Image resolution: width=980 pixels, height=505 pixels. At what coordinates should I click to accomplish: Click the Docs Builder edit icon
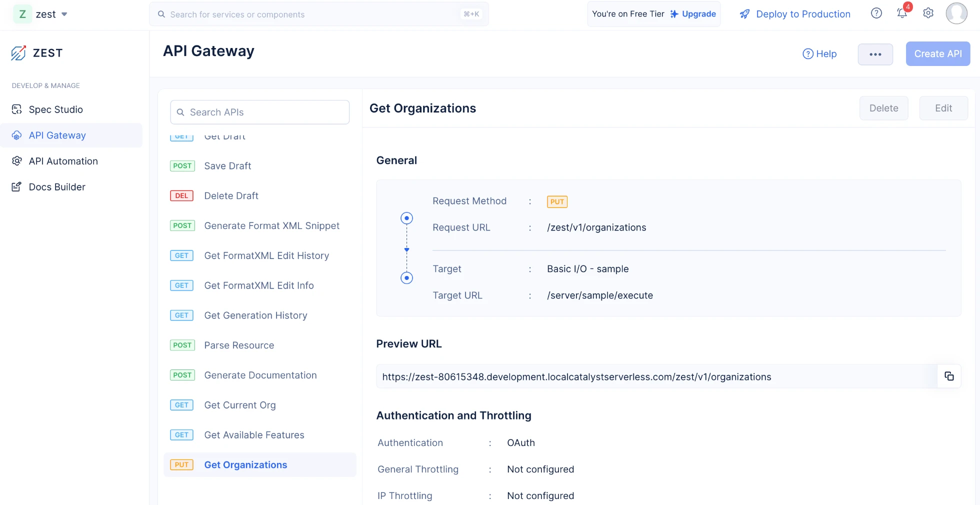[x=16, y=187]
